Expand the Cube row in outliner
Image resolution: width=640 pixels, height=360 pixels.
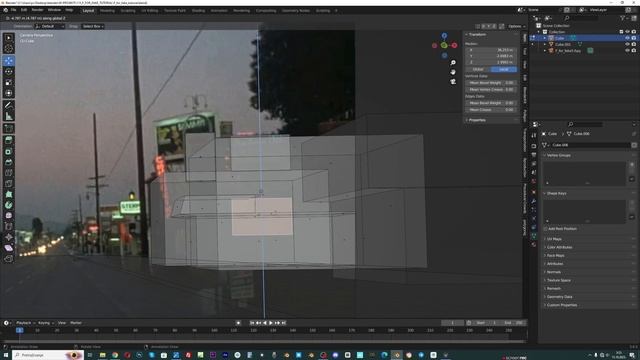click(x=544, y=38)
